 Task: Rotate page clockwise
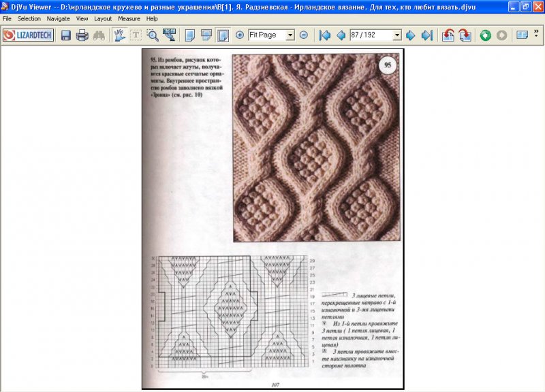(x=465, y=35)
